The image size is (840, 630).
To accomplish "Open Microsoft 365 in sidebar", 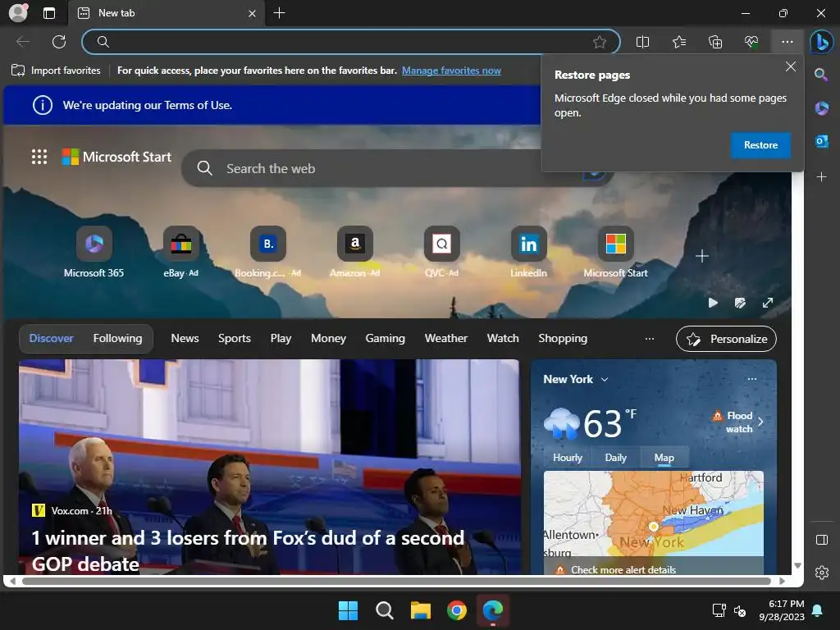I will pos(821,108).
